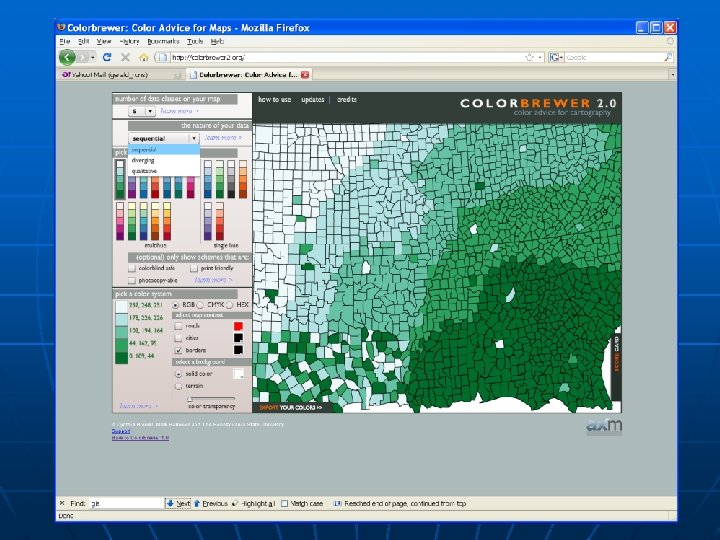The height and width of the screenshot is (540, 720).
Task: Close the Find bar with its X icon
Action: pos(62,503)
